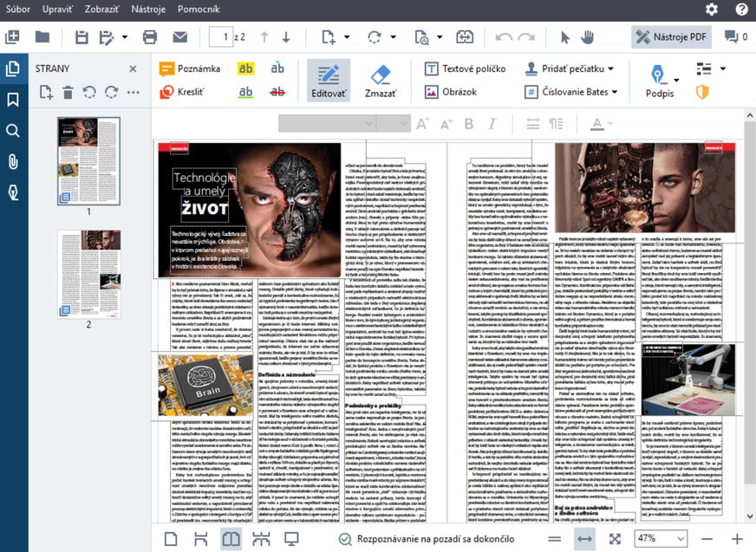Open the bookmarks sidebar panel
The image size is (756, 552).
point(12,100)
